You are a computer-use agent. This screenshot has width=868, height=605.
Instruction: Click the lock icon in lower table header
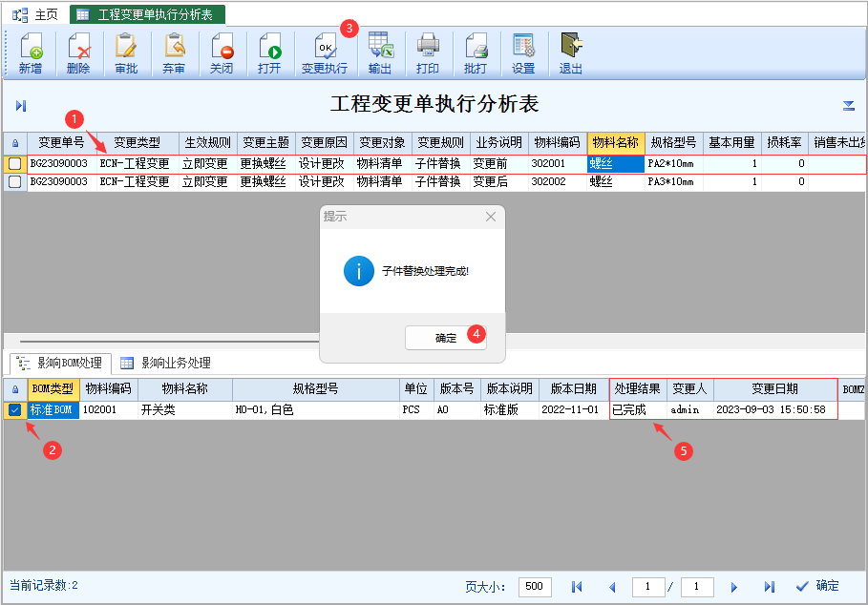pos(15,389)
